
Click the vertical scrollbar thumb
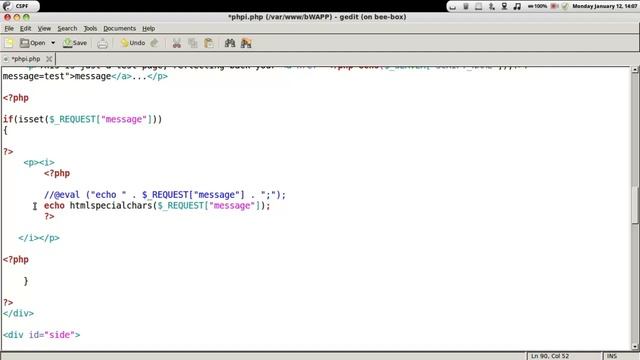click(635, 205)
